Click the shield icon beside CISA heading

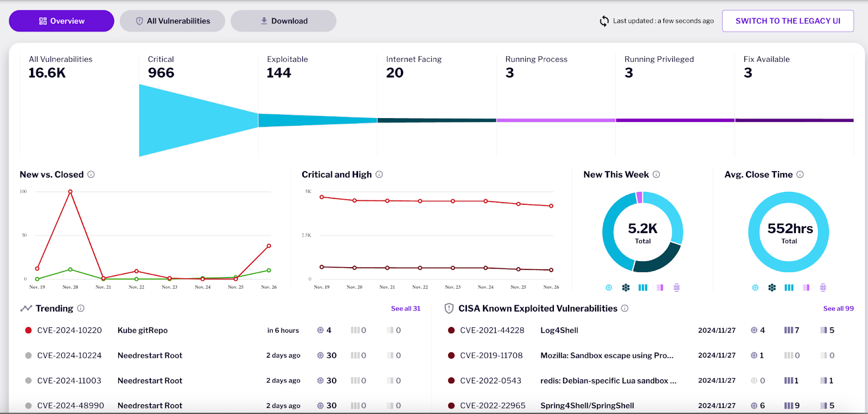coord(449,308)
